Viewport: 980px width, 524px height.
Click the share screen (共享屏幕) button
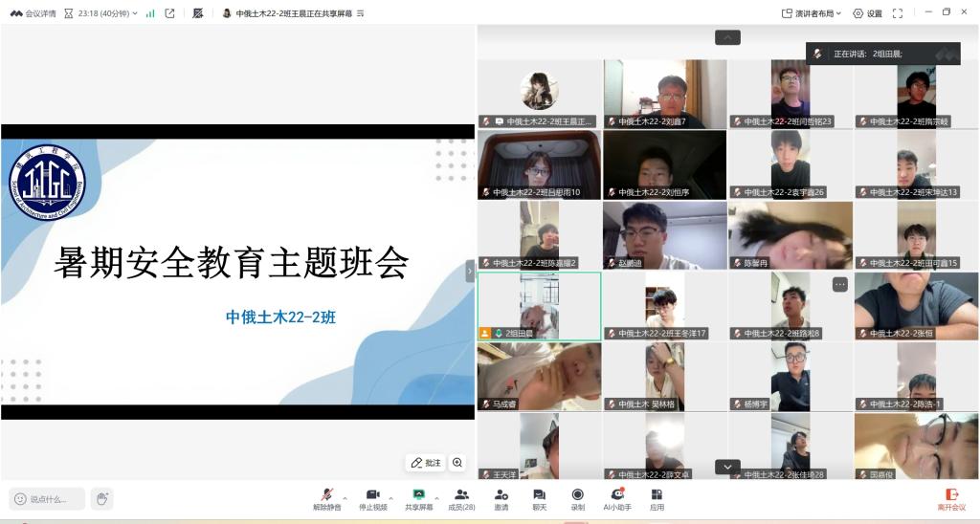[x=418, y=497]
